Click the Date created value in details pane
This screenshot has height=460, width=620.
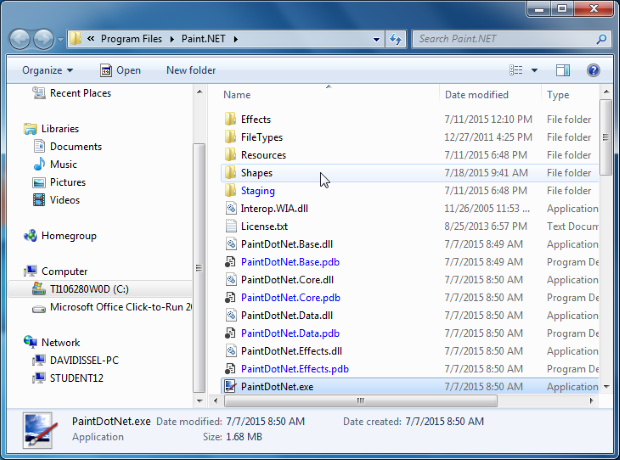444,422
